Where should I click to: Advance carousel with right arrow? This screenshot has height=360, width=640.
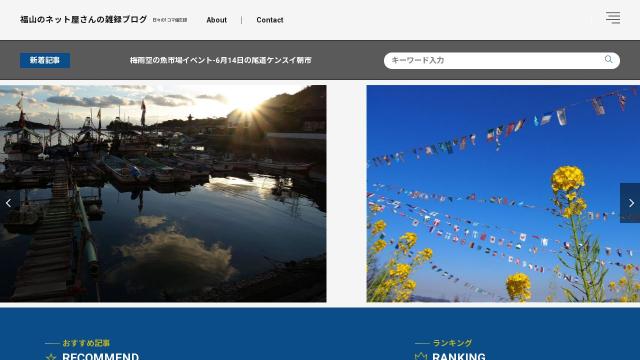click(631, 203)
